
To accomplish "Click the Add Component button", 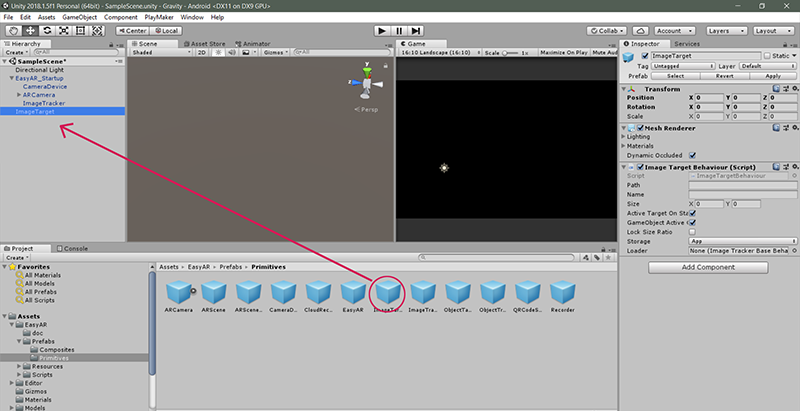I will click(x=708, y=267).
